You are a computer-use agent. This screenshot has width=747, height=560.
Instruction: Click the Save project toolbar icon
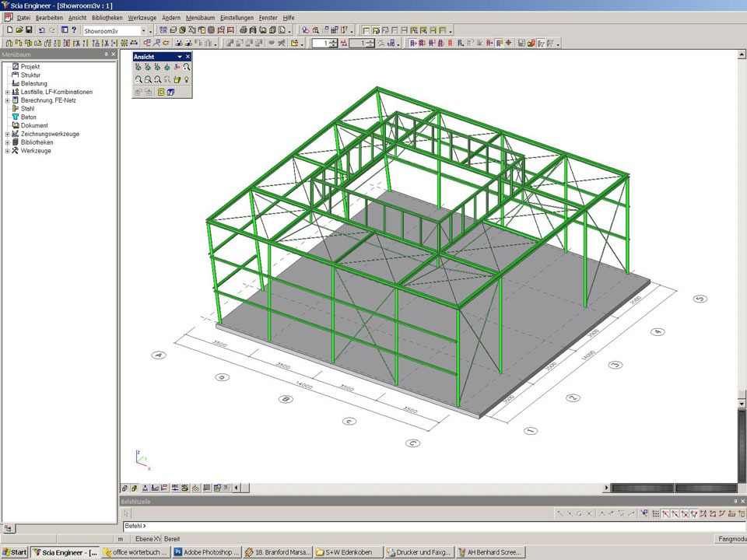pyautogui.click(x=29, y=30)
